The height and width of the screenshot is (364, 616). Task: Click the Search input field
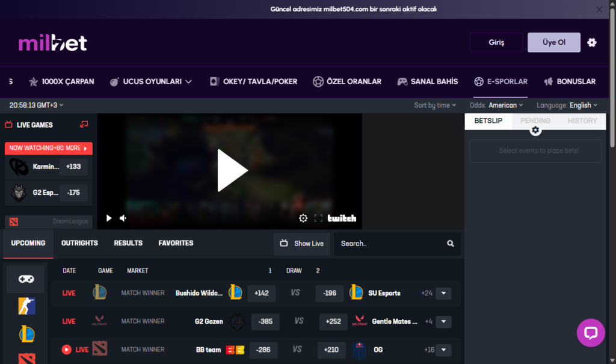(x=397, y=244)
